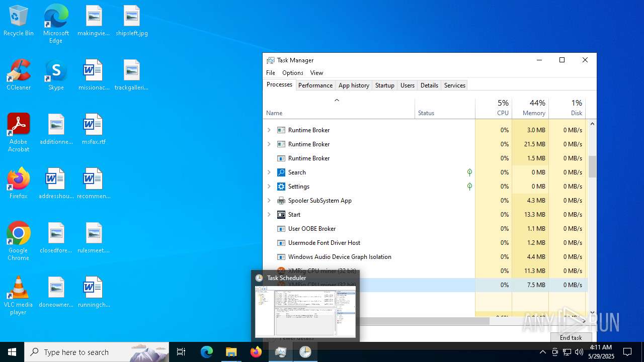This screenshot has width=644, height=362.
Task: Sort by the Status column header
Action: [x=445, y=107]
